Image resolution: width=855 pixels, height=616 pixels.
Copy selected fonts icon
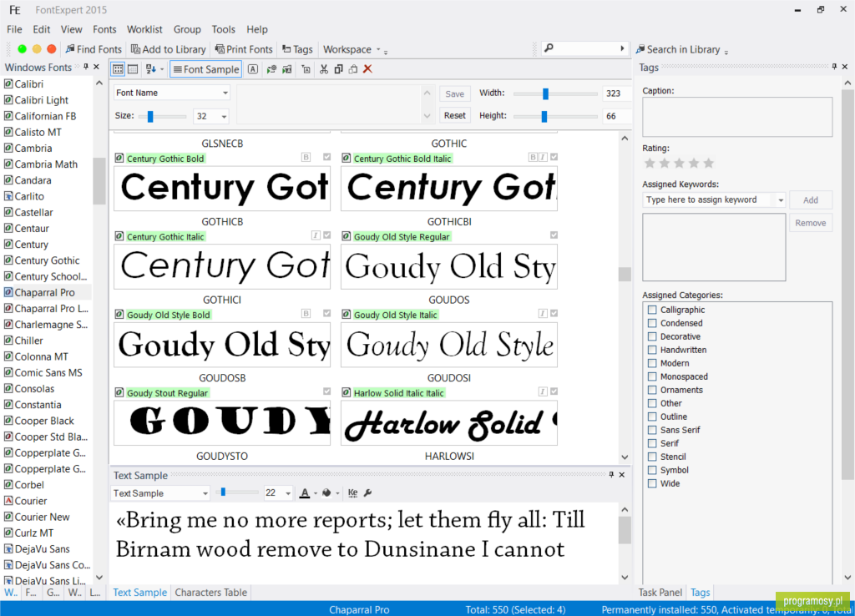pyautogui.click(x=339, y=69)
